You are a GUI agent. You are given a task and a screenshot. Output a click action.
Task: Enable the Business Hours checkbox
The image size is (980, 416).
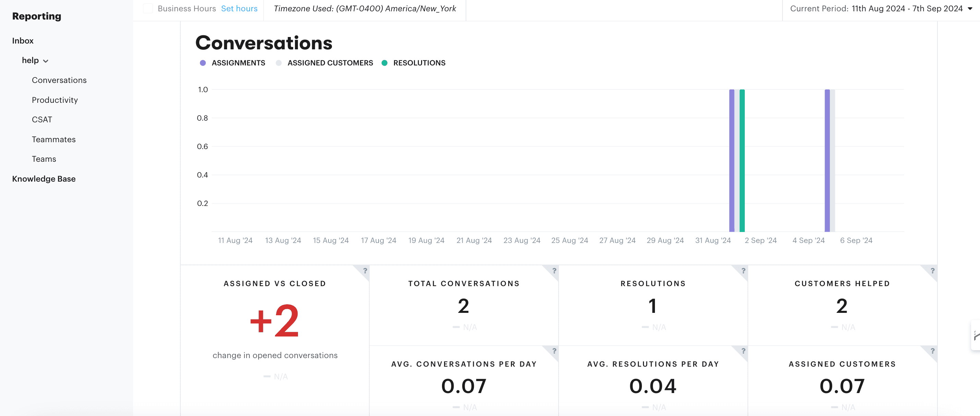148,8
